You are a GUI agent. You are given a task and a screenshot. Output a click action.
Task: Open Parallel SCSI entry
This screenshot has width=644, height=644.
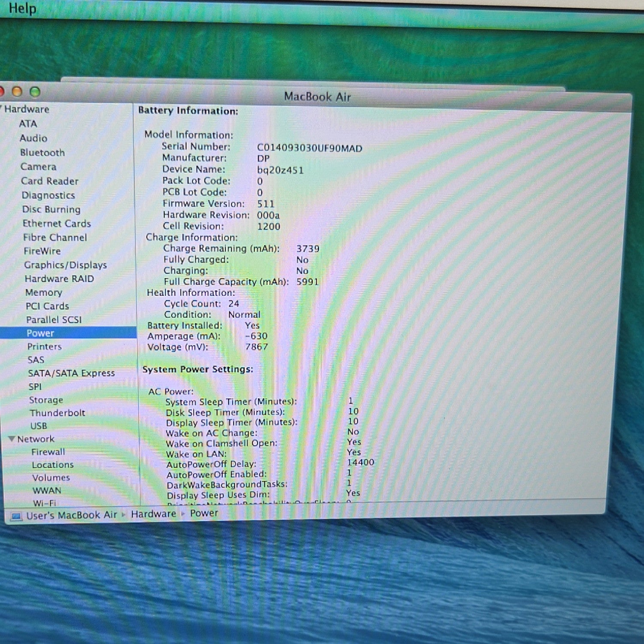tap(54, 320)
